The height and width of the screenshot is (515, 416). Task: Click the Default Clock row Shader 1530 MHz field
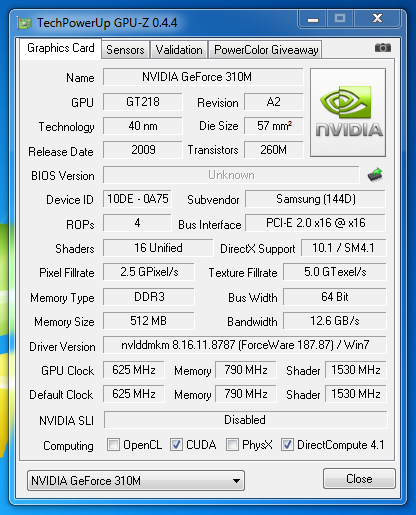[356, 394]
